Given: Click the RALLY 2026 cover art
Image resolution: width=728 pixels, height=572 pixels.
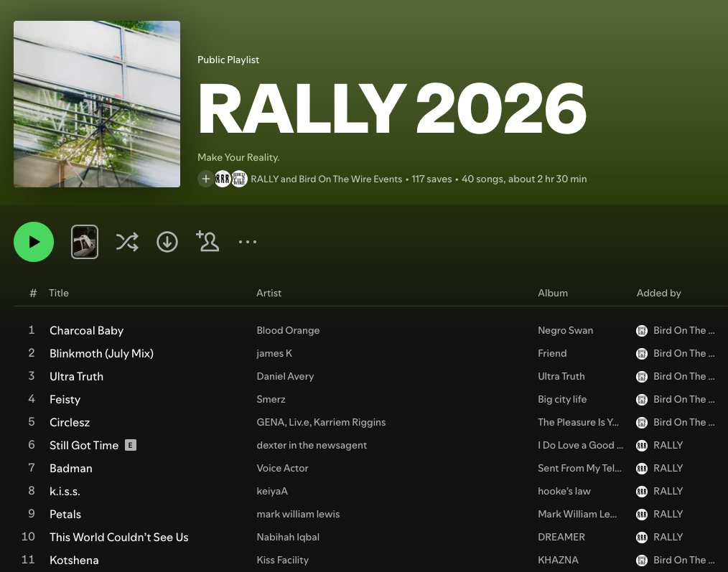Looking at the screenshot, I should pos(97,104).
